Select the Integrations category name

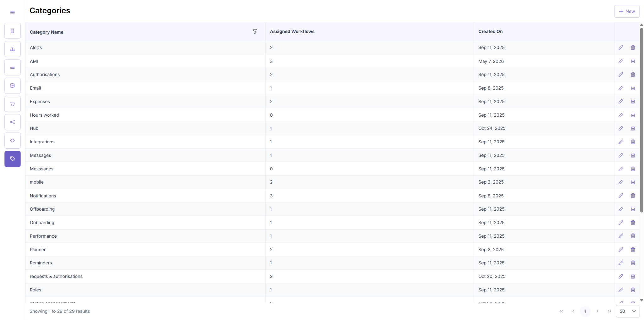(x=42, y=142)
